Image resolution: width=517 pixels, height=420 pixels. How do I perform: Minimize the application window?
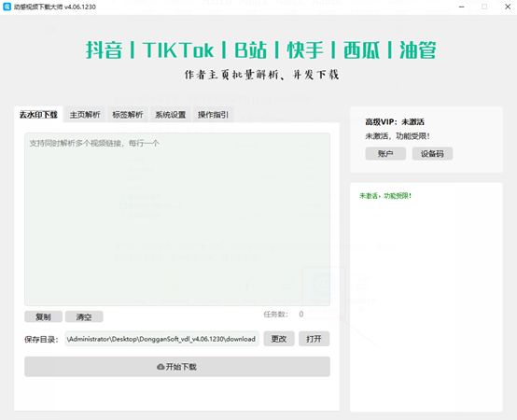(x=462, y=7)
